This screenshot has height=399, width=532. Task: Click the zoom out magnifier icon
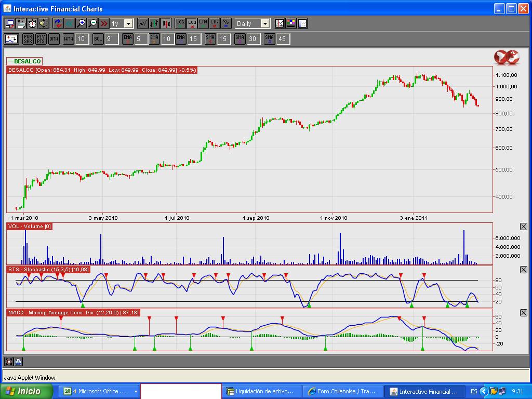pos(93,23)
